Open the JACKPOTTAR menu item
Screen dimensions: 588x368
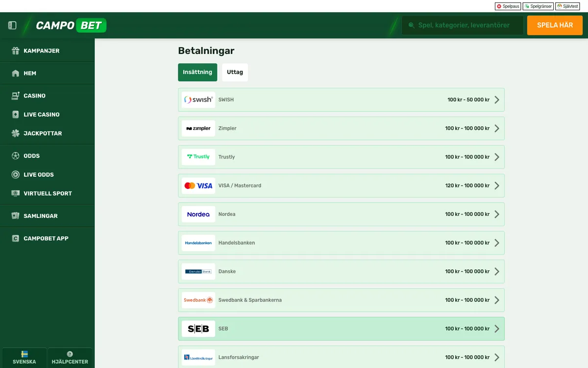(47, 133)
